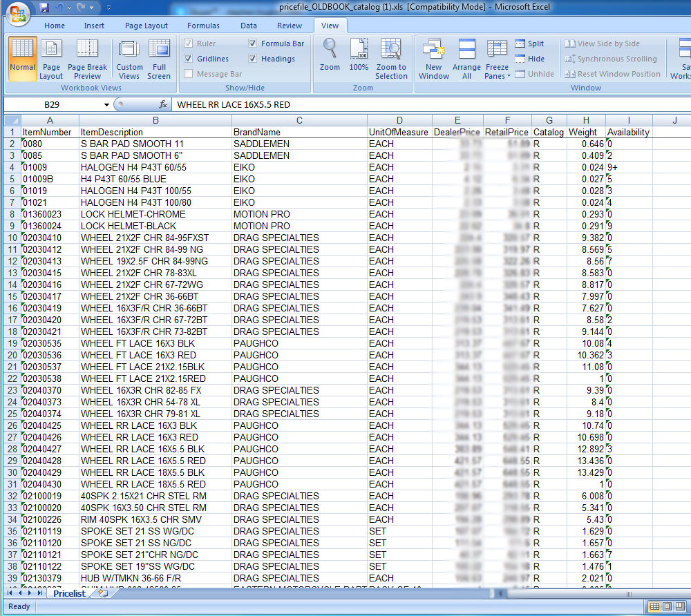Click the Pricelist sheet tab
This screenshot has width=691, height=616.
point(69,593)
